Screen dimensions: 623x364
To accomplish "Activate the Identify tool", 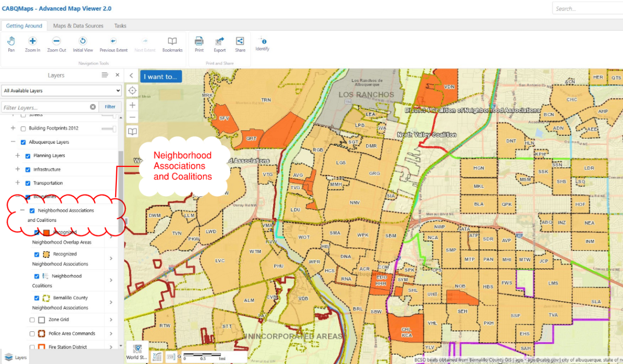I will pyautogui.click(x=263, y=44).
